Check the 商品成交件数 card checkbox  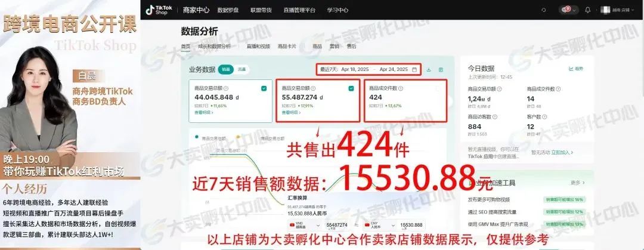coord(438,88)
